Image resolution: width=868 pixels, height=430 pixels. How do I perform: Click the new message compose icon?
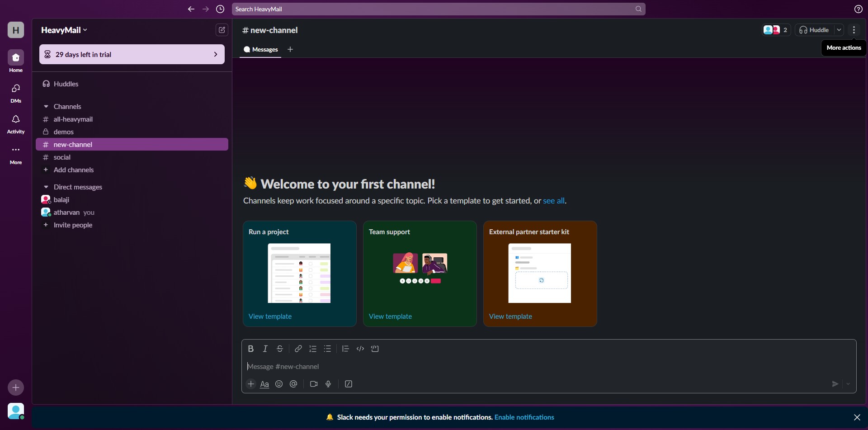coord(222,30)
